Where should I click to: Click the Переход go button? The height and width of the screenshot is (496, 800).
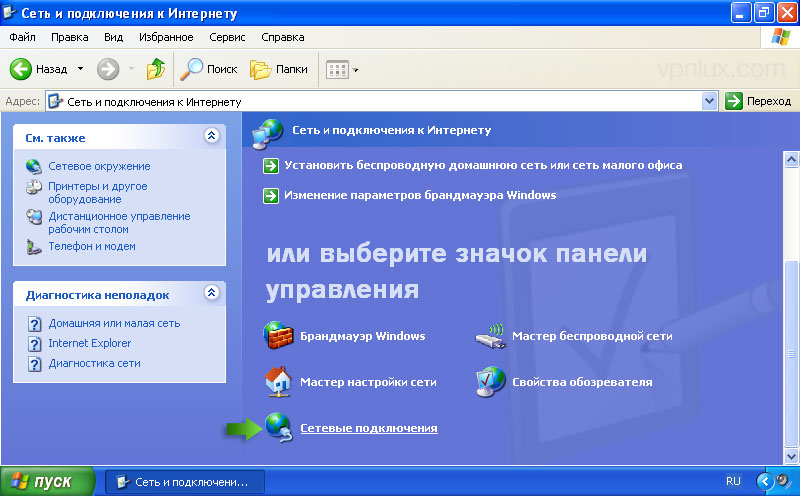pos(759,101)
